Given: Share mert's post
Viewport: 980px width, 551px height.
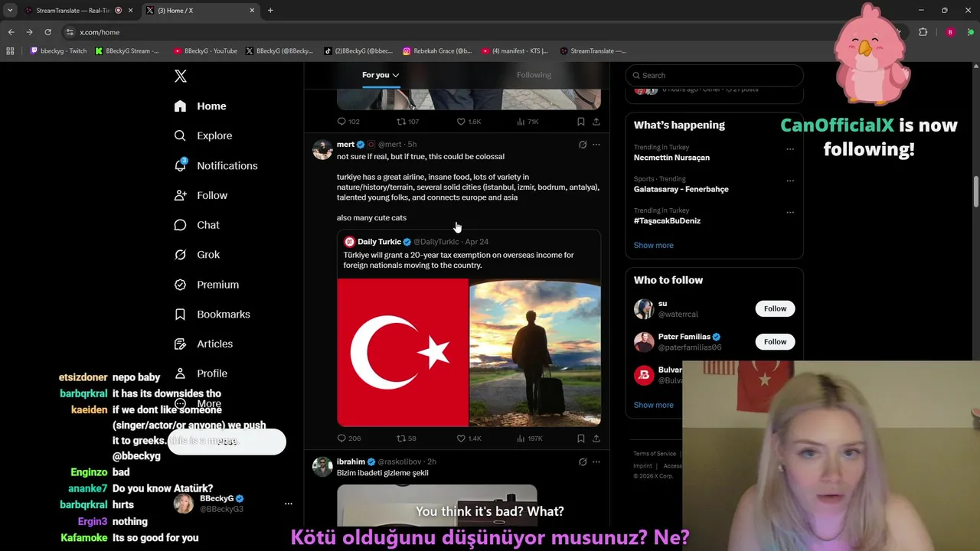Looking at the screenshot, I should click(596, 439).
